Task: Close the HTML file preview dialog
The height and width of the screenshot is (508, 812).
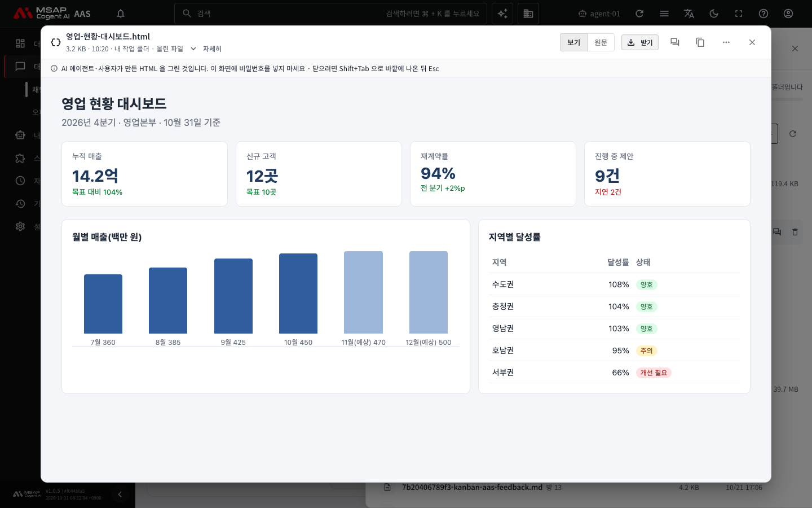Action: pyautogui.click(x=752, y=42)
